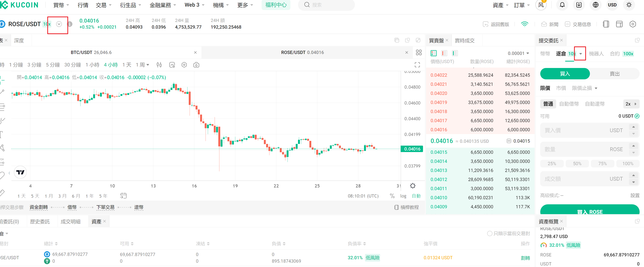Expand the ROSE/USDT pair selector
The width and height of the screenshot is (644, 267).
click(59, 24)
